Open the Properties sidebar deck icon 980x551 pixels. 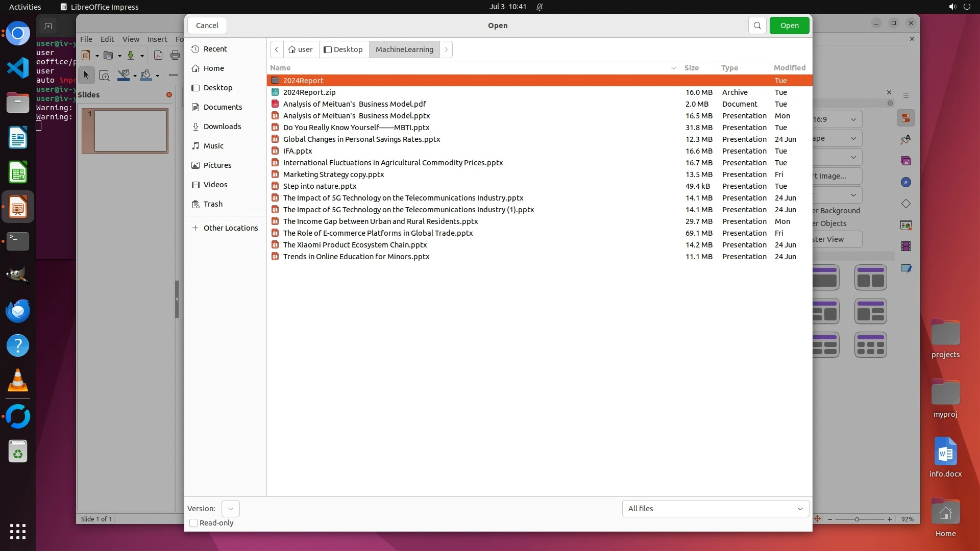pos(906,118)
